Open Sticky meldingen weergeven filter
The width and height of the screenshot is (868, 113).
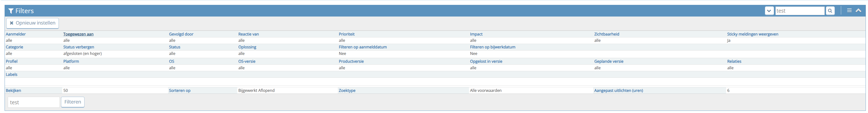753,34
